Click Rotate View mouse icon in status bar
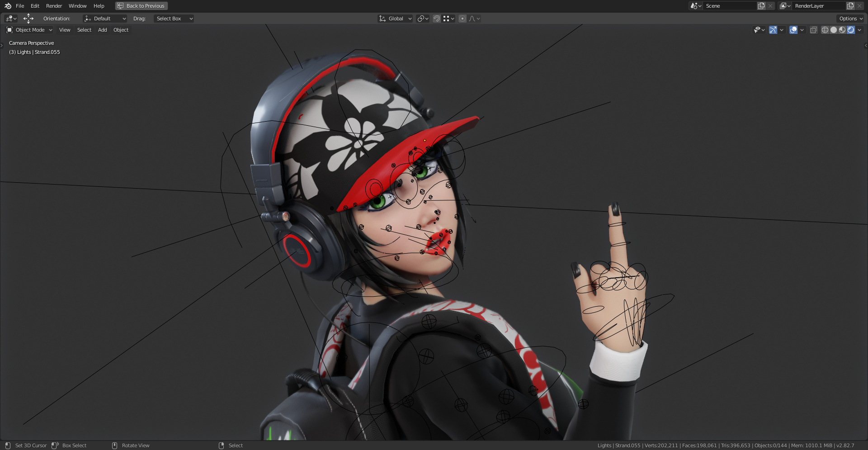 [x=114, y=445]
